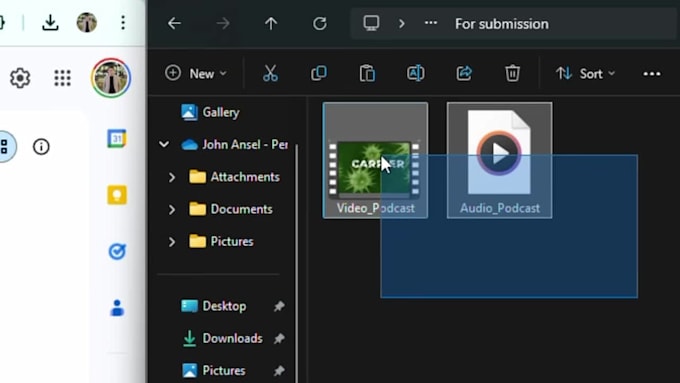Select John Ansel - Personal OneDrive

click(234, 144)
